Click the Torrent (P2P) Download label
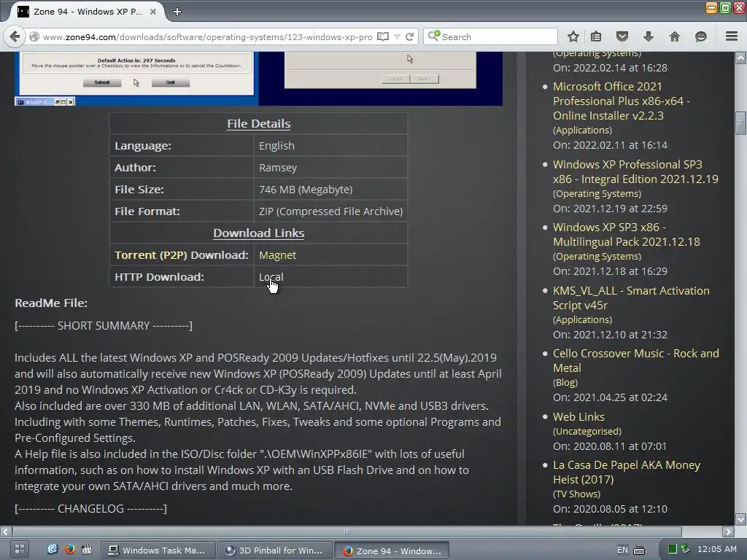The height and width of the screenshot is (560, 747). click(x=182, y=255)
